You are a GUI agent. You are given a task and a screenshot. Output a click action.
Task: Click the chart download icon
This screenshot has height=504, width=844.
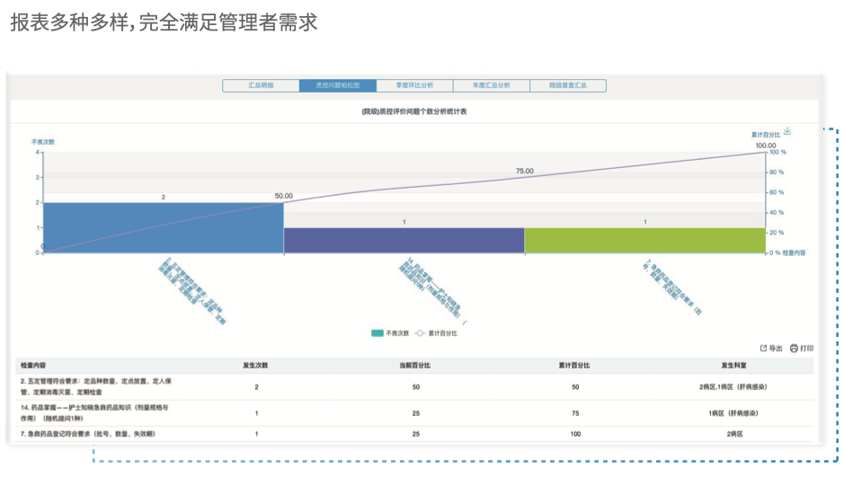(787, 132)
